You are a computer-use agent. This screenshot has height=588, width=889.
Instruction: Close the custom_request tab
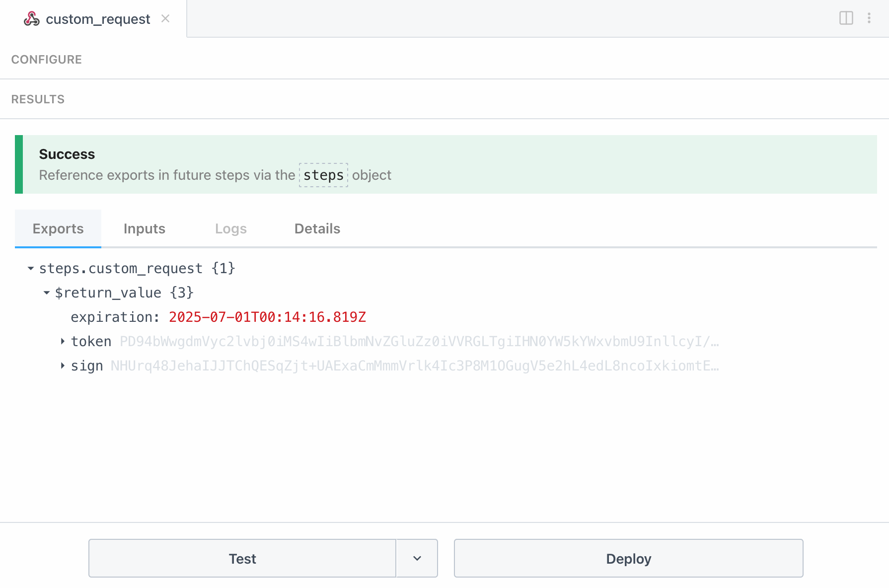click(x=165, y=18)
